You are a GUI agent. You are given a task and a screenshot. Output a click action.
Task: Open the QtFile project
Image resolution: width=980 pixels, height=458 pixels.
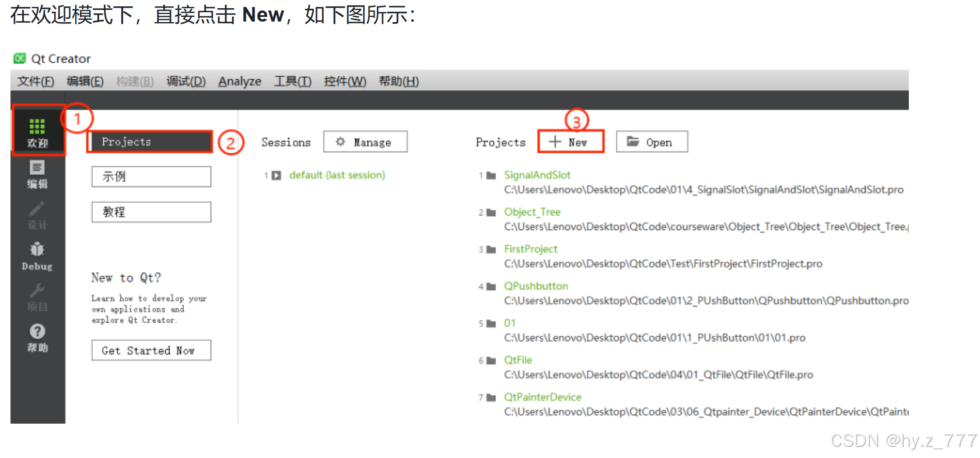pos(518,360)
